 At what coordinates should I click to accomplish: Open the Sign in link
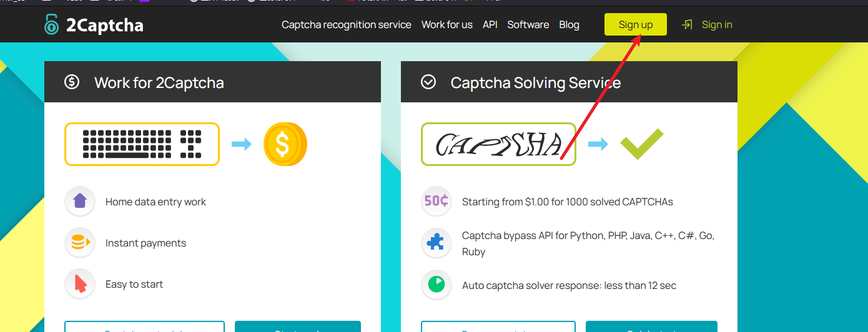pos(717,25)
